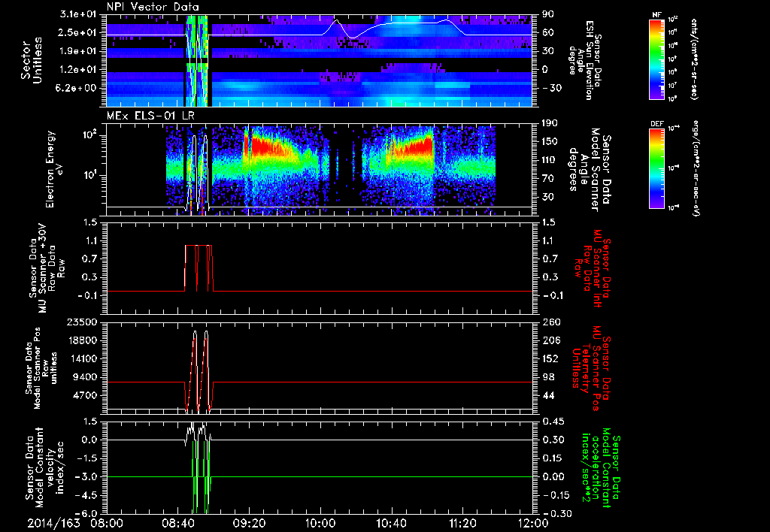Click the "90" sun elevation tick label
This screenshot has width=770, height=532.
click(548, 14)
